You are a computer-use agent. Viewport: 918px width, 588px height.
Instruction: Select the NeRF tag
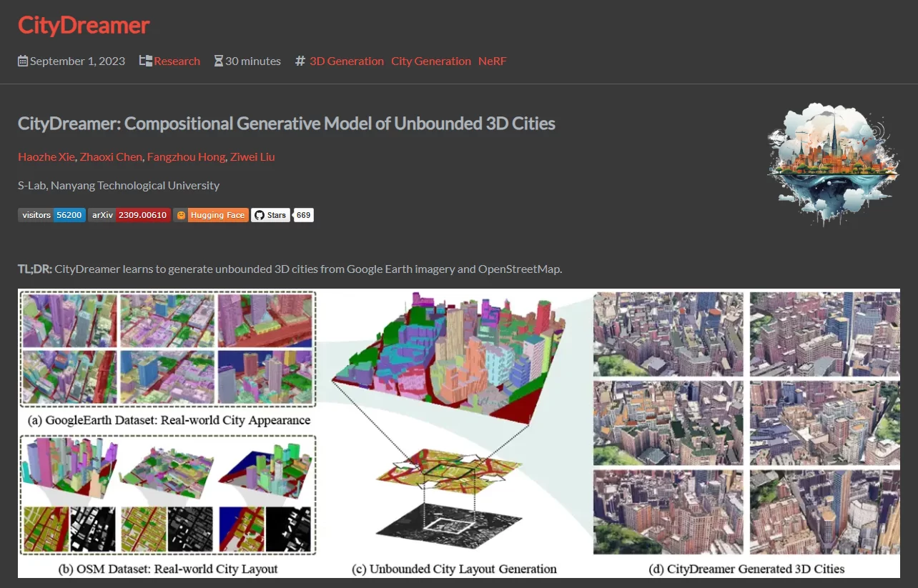[492, 61]
